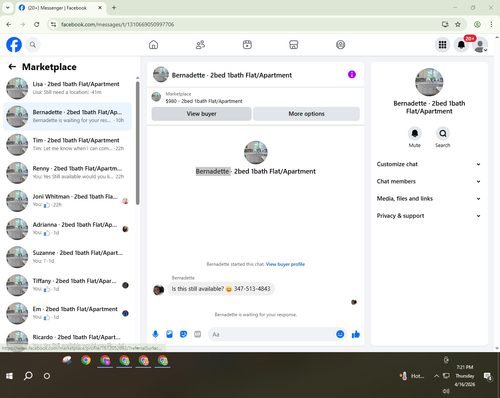This screenshot has height=398, width=500.
Task: Open a new browser tab
Action: click(114, 7)
